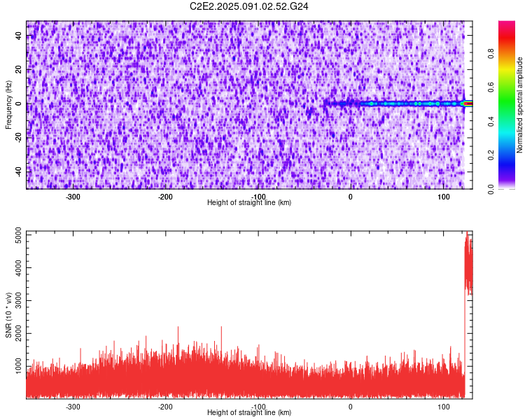This screenshot has width=525, height=420.
Task: Click the 0.8 tick label on the colorbar
Action: coord(491,54)
